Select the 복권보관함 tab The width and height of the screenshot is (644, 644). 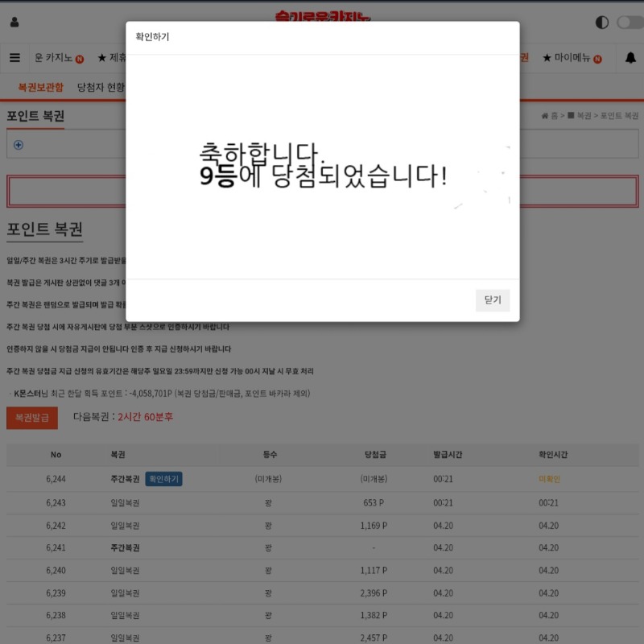coord(40,87)
